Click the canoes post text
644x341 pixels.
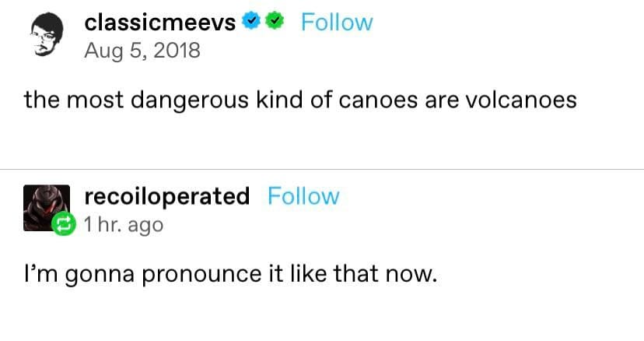(x=299, y=100)
